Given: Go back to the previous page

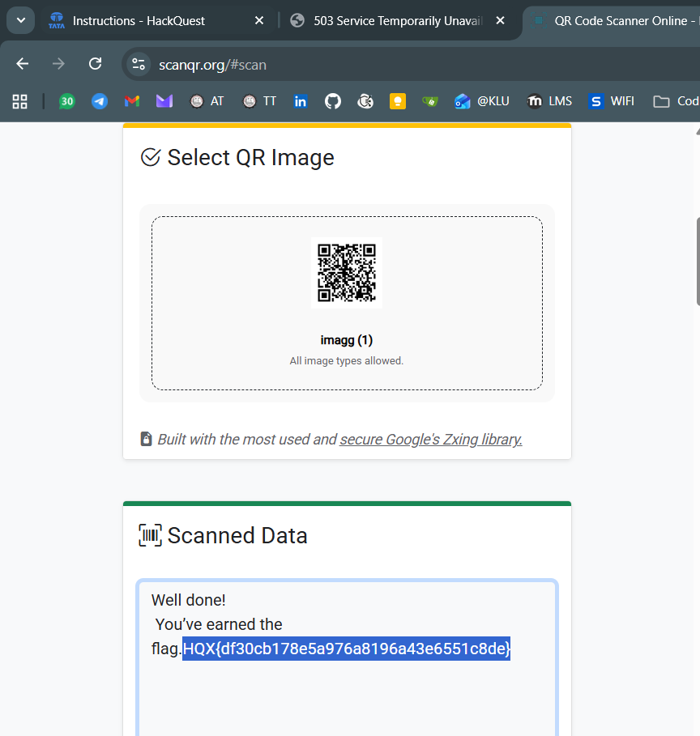Looking at the screenshot, I should coord(23,64).
